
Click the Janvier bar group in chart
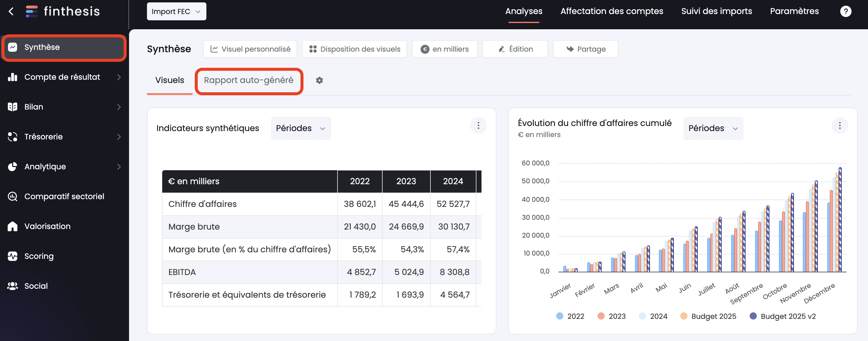pyautogui.click(x=570, y=269)
